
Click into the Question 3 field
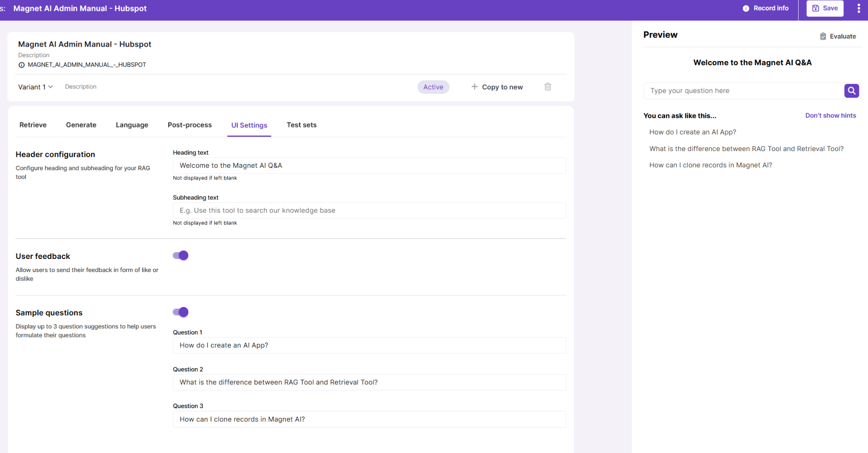[369, 419]
